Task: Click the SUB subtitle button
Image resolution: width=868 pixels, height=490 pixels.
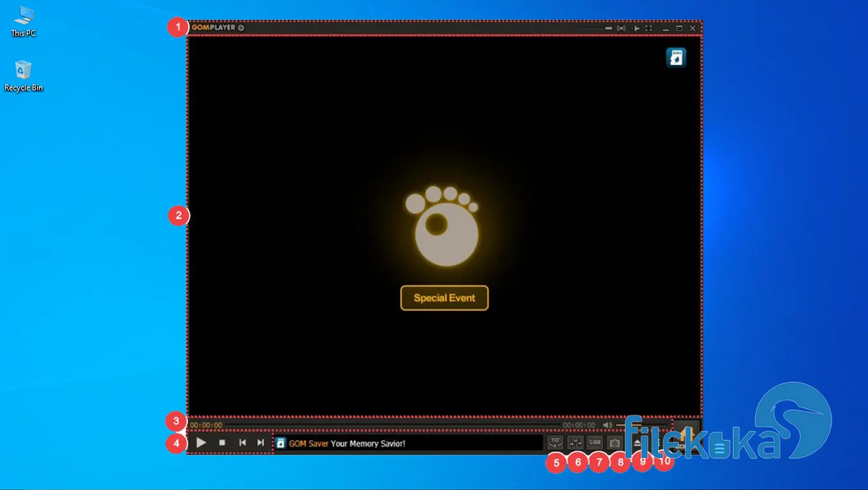Action: tap(595, 442)
